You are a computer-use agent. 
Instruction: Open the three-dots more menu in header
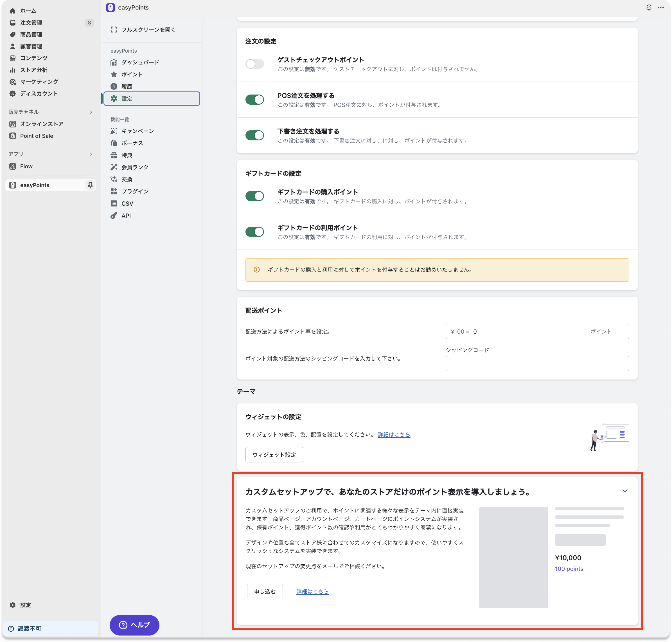click(660, 8)
